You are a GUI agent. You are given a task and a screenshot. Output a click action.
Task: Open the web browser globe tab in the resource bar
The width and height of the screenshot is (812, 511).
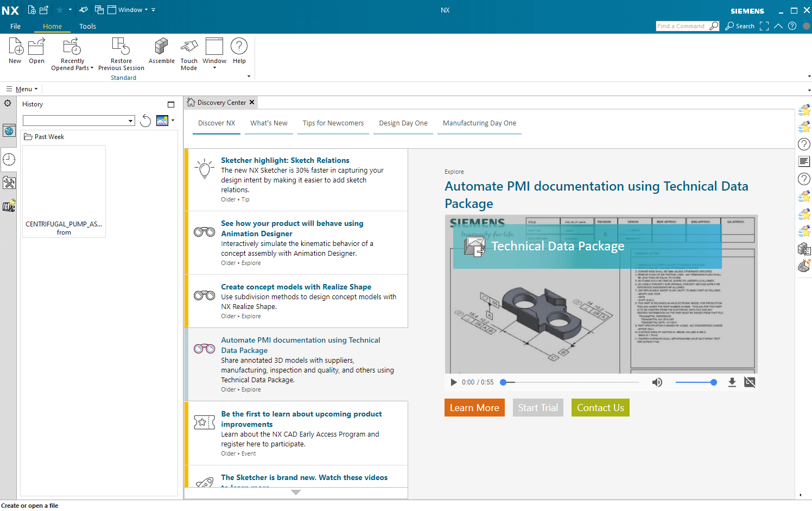(9, 130)
